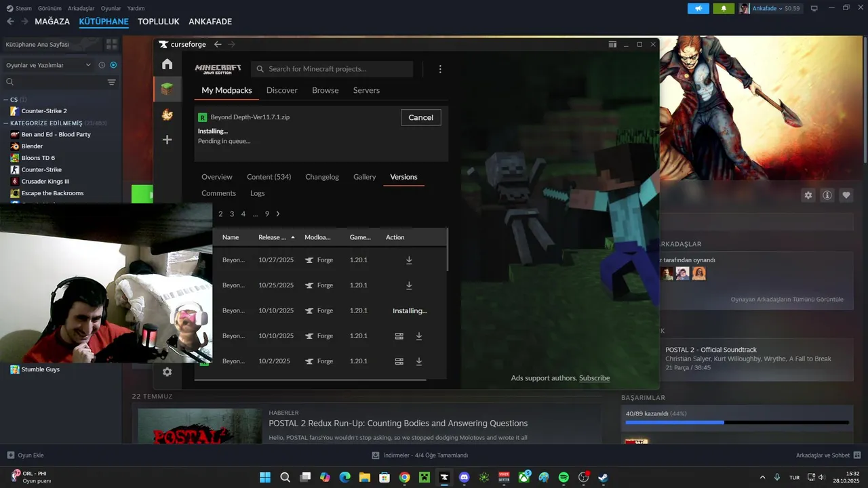Open Steam library grid view icon
The height and width of the screenshot is (488, 868).
(112, 44)
